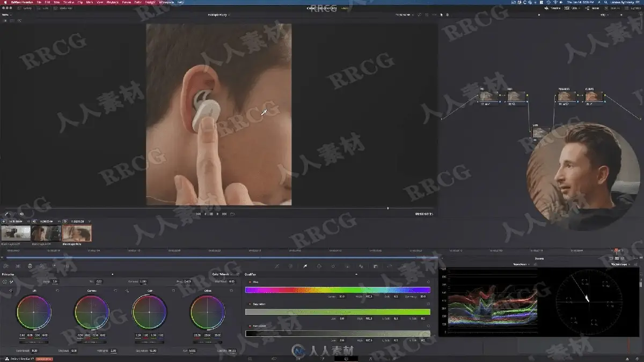Reset the Hue qualifier range
The image size is (644, 362).
(428, 282)
